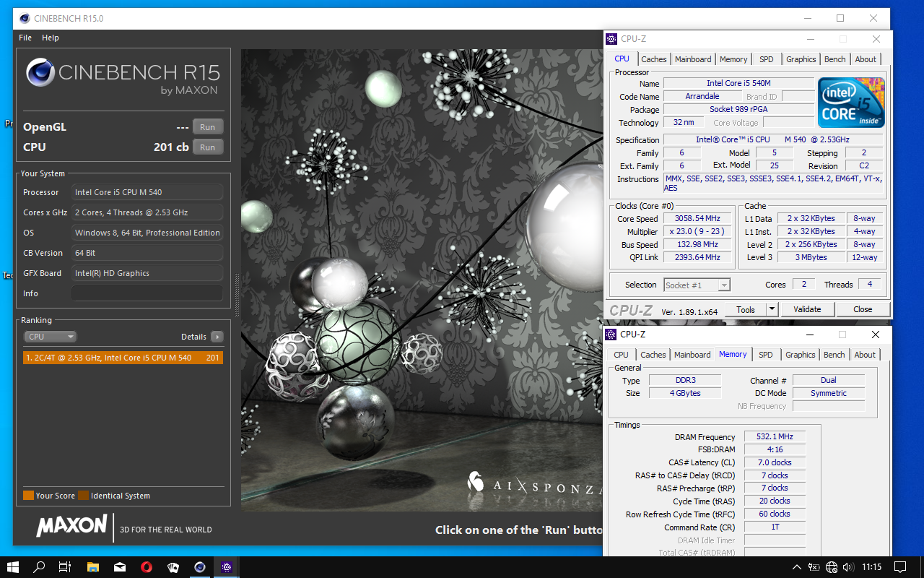Click the upper CPU-Z window title icon
The image size is (924, 578).
pos(611,39)
